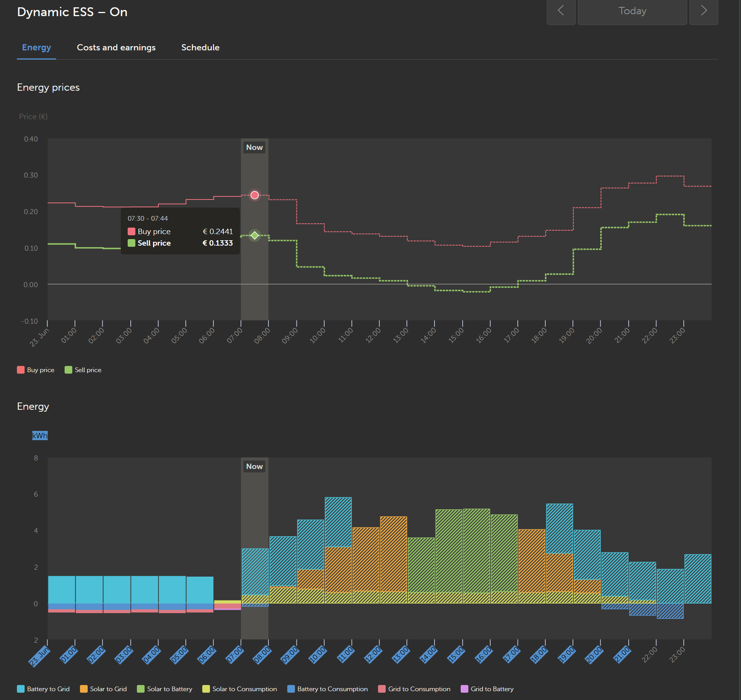Switch to Costs and earnings tab
Viewport: 741px width, 700px height.
click(x=116, y=48)
